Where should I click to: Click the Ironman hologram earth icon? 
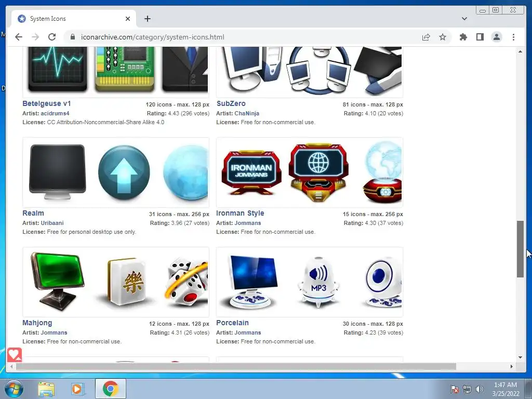click(x=382, y=172)
